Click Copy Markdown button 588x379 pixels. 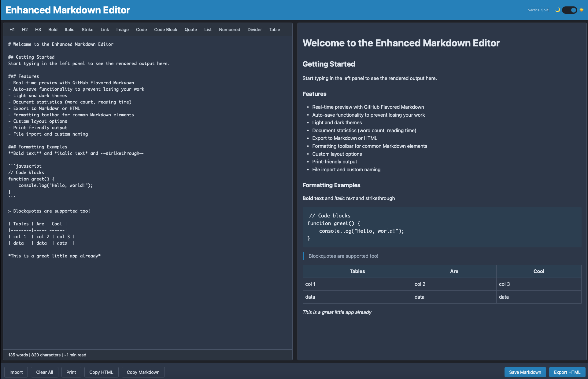143,372
